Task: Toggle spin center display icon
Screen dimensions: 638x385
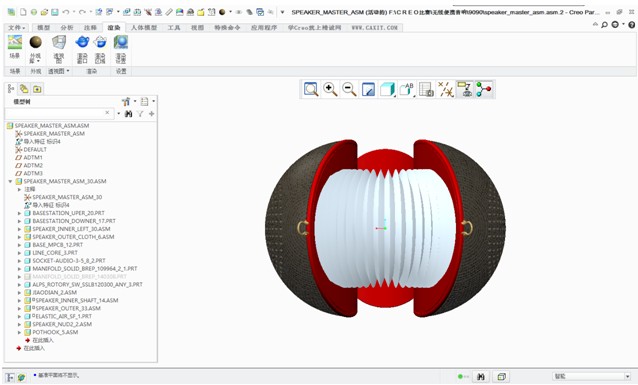Action: pyautogui.click(x=484, y=89)
